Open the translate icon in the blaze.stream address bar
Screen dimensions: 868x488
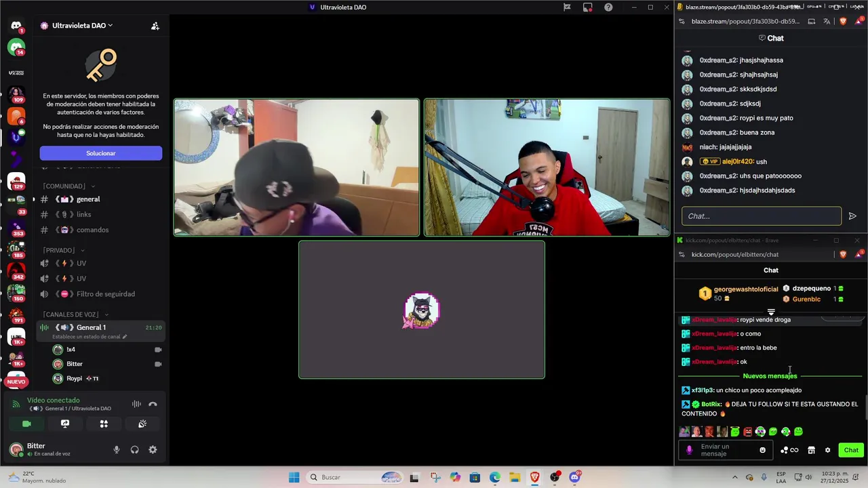click(827, 22)
